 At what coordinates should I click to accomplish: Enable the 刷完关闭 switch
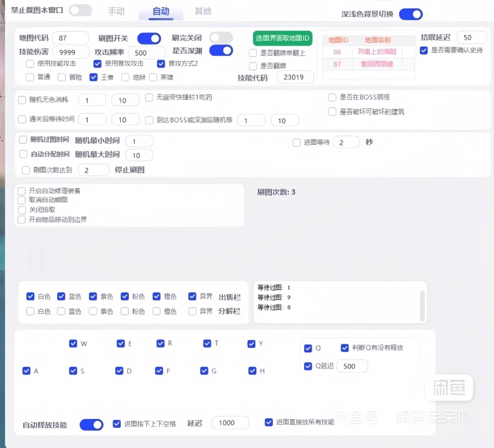click(x=221, y=38)
